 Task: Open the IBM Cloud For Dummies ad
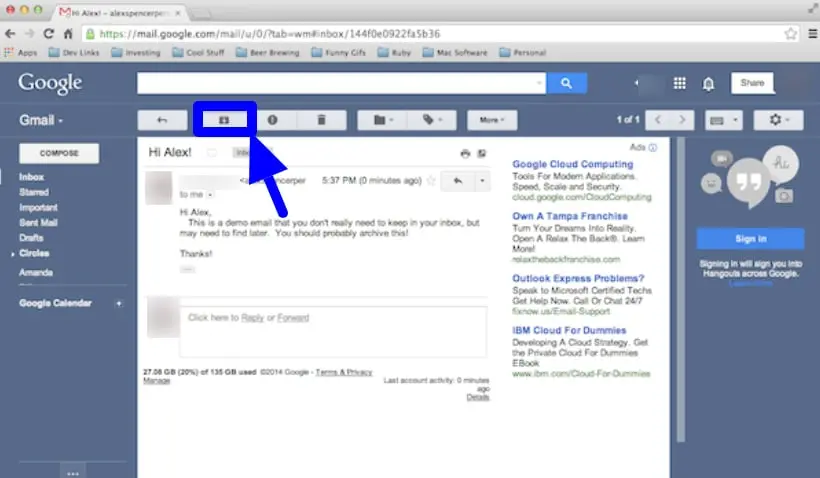tap(569, 330)
